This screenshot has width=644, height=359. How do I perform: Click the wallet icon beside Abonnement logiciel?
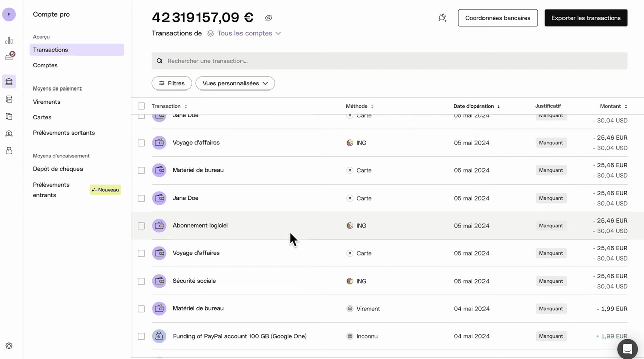[159, 226]
